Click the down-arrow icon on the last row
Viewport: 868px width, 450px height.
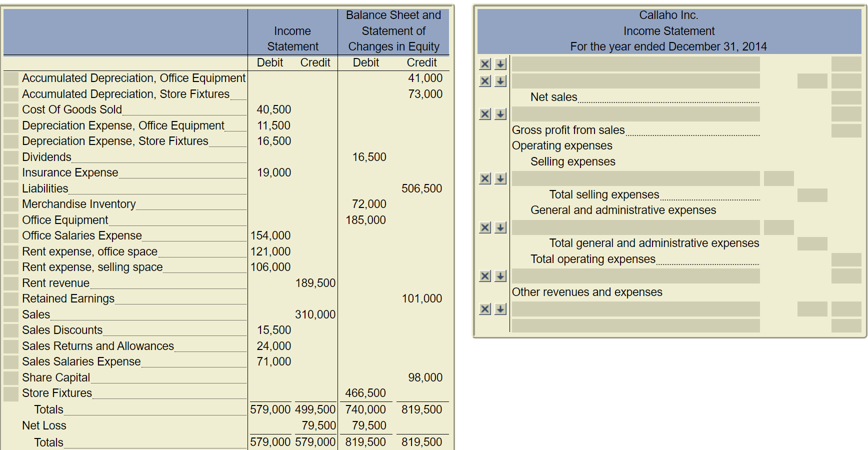coord(499,309)
